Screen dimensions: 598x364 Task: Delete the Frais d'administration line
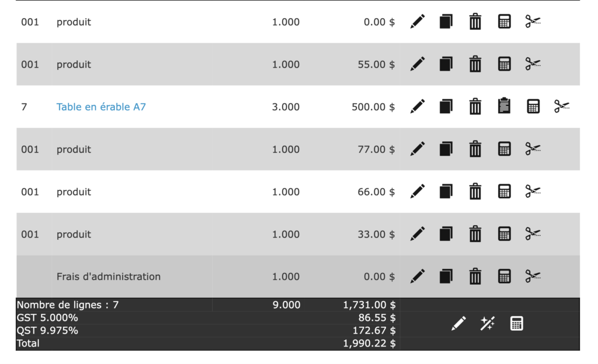(x=475, y=276)
